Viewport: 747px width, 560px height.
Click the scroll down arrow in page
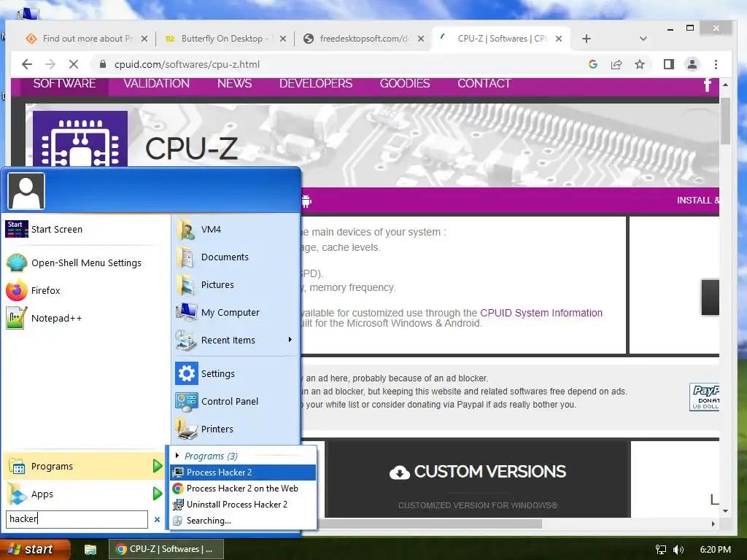tap(725, 511)
